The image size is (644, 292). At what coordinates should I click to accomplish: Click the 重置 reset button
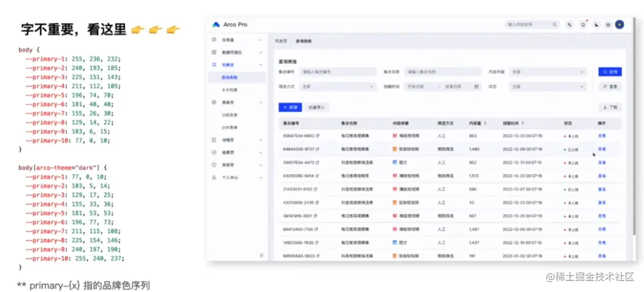(x=610, y=87)
